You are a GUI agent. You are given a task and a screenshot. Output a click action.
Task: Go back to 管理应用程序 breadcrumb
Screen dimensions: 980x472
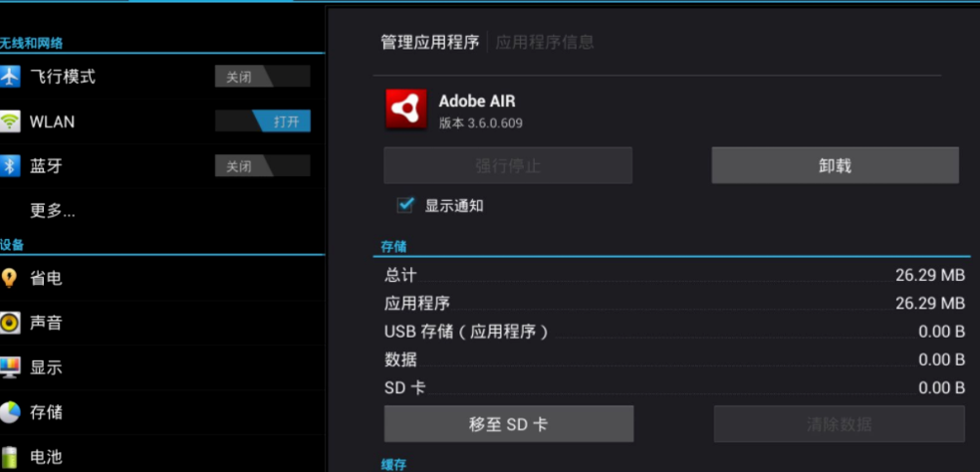coord(430,43)
